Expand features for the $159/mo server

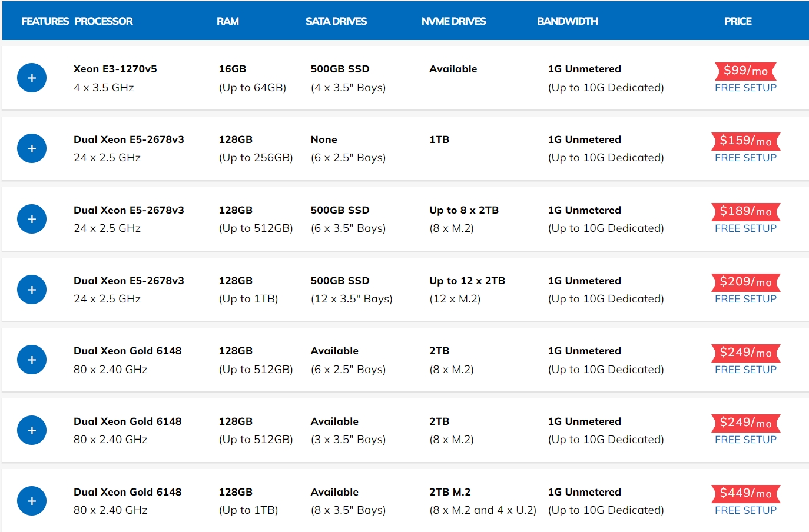(32, 148)
